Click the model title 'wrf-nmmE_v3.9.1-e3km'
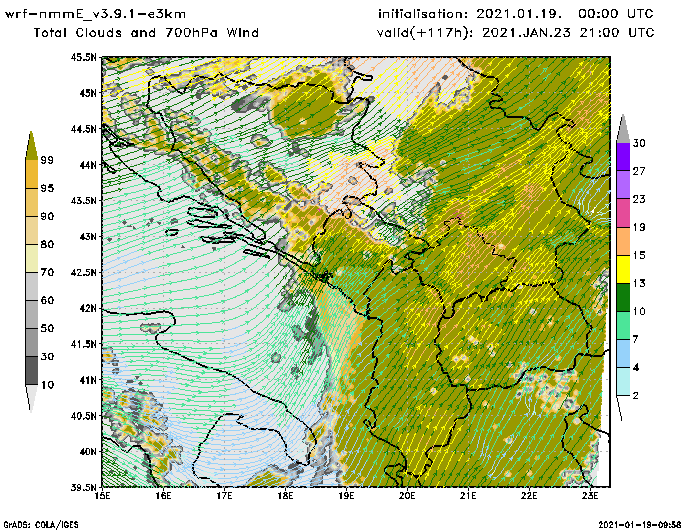 (x=95, y=14)
